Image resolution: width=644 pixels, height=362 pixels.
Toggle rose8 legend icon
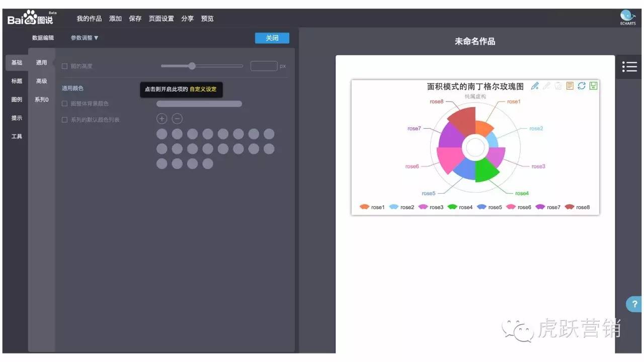[570, 207]
